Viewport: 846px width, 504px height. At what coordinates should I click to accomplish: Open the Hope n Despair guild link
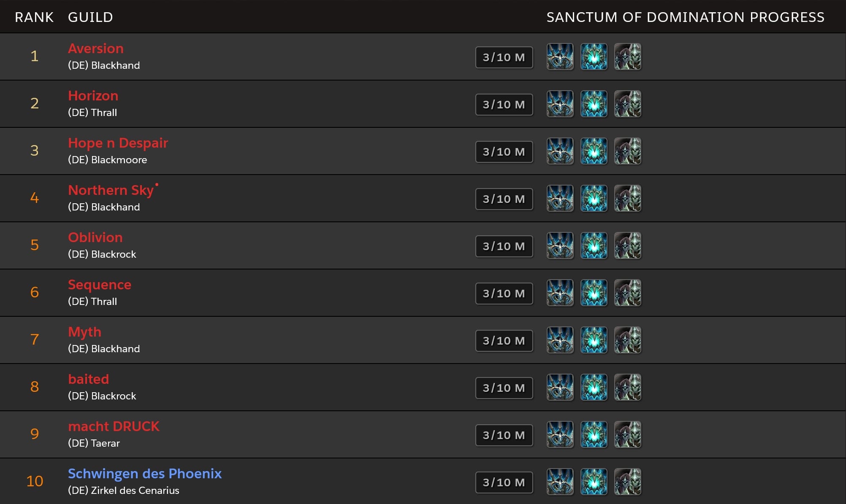[x=118, y=143]
